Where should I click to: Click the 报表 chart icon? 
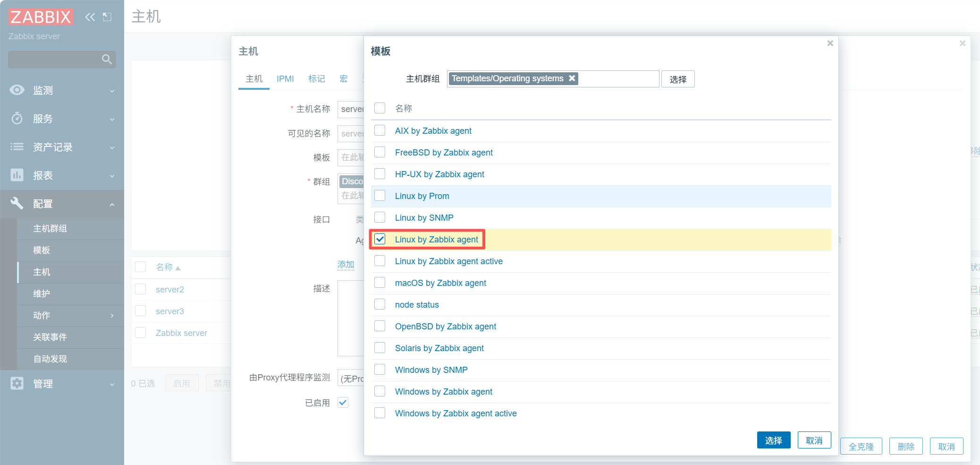[x=17, y=175]
